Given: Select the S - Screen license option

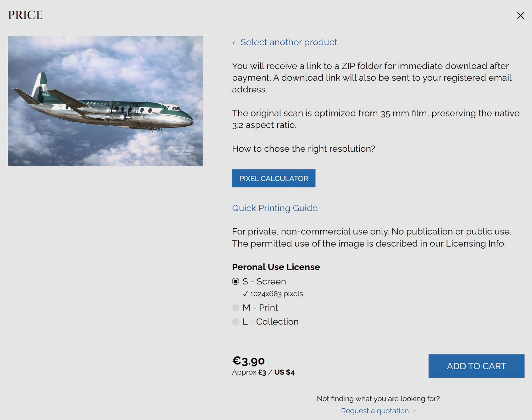Looking at the screenshot, I should (x=235, y=282).
